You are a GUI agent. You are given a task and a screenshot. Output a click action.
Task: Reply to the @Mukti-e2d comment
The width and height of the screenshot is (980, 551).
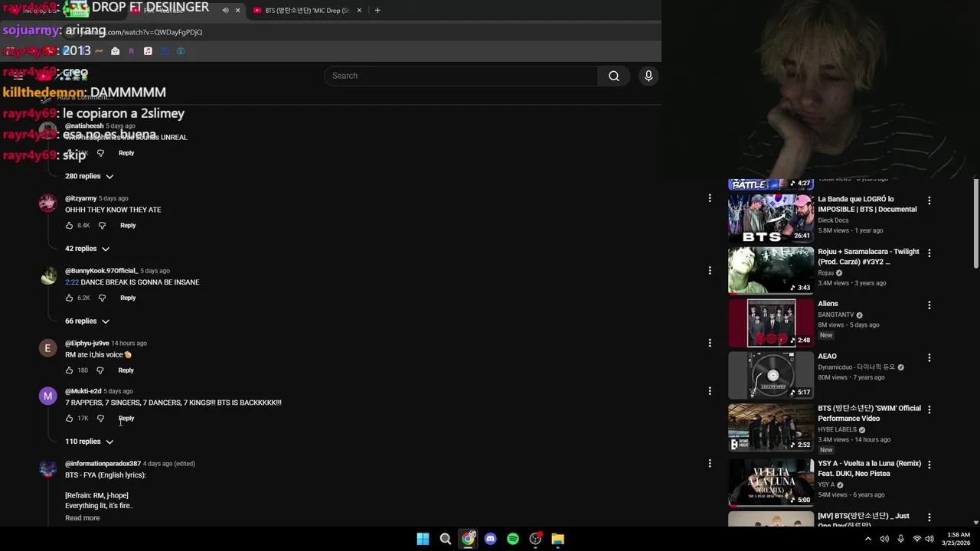[x=126, y=419]
